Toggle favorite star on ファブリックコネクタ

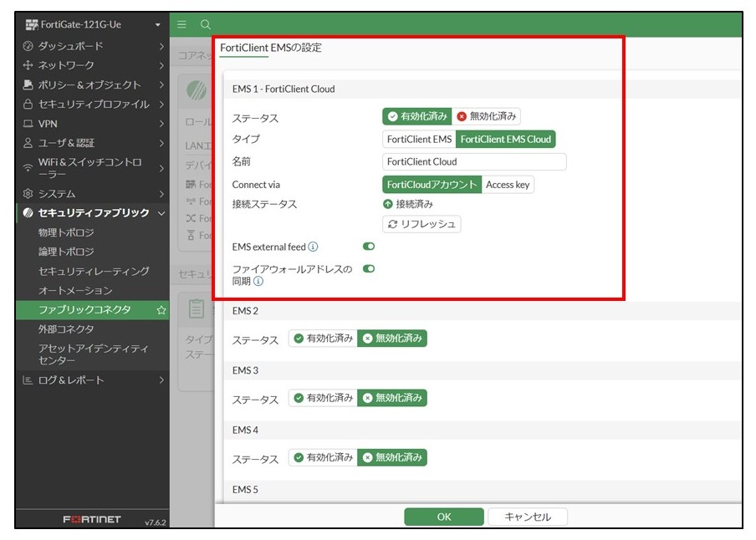(161, 310)
